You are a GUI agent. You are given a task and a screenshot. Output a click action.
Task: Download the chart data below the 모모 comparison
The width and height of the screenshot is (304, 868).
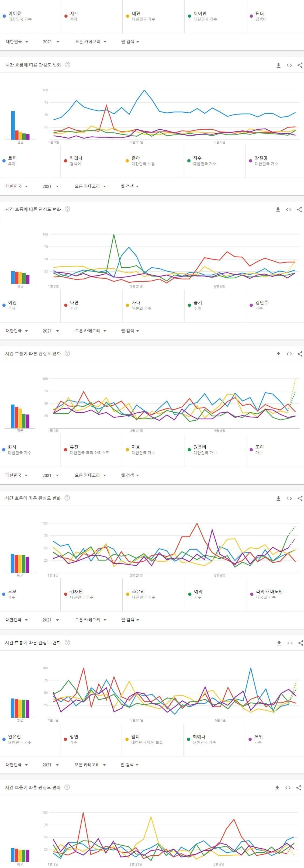coord(279,643)
